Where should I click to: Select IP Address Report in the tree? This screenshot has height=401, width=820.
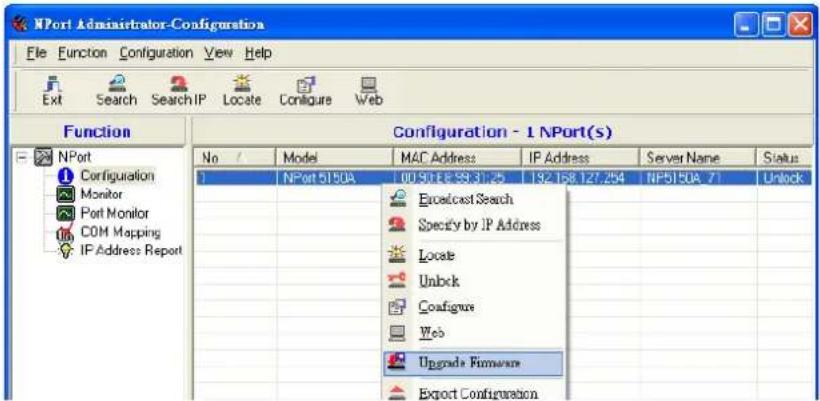click(131, 250)
